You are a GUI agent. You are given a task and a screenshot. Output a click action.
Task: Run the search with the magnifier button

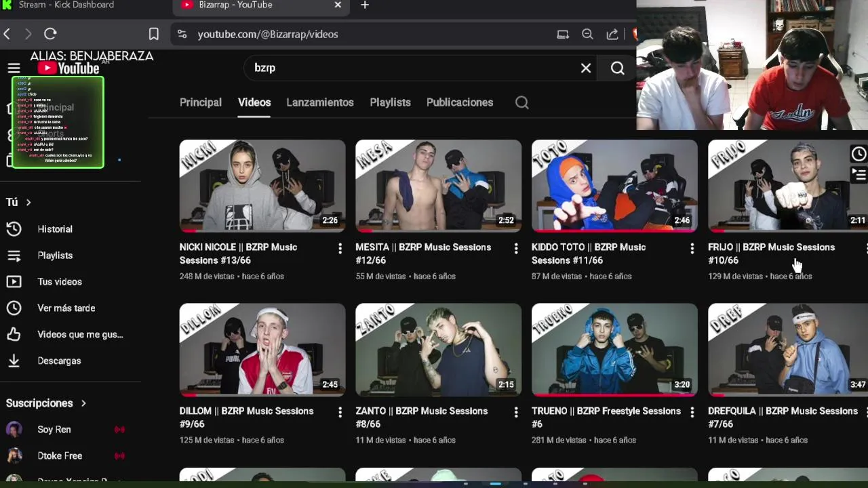coord(617,68)
